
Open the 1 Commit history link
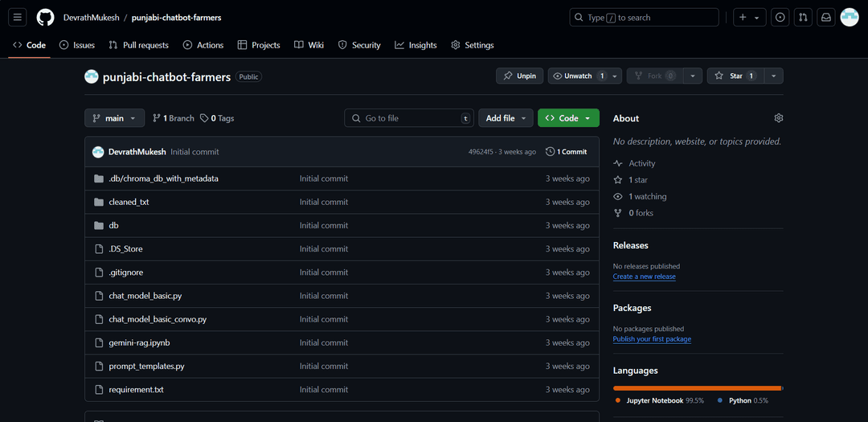(567, 152)
